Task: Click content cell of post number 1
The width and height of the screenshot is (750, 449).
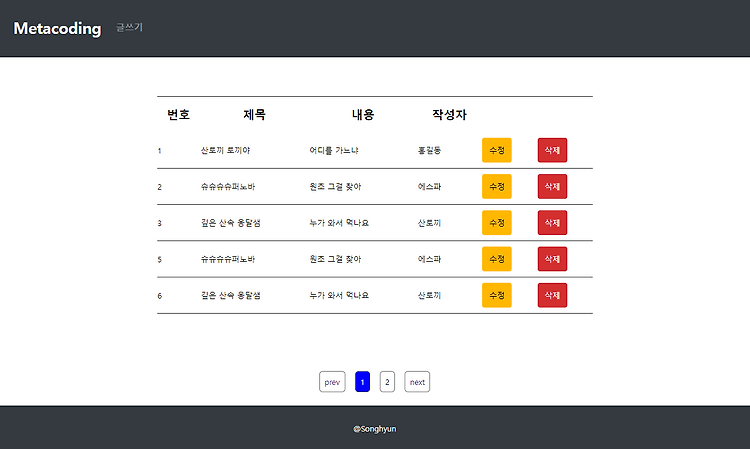Action: [334, 150]
